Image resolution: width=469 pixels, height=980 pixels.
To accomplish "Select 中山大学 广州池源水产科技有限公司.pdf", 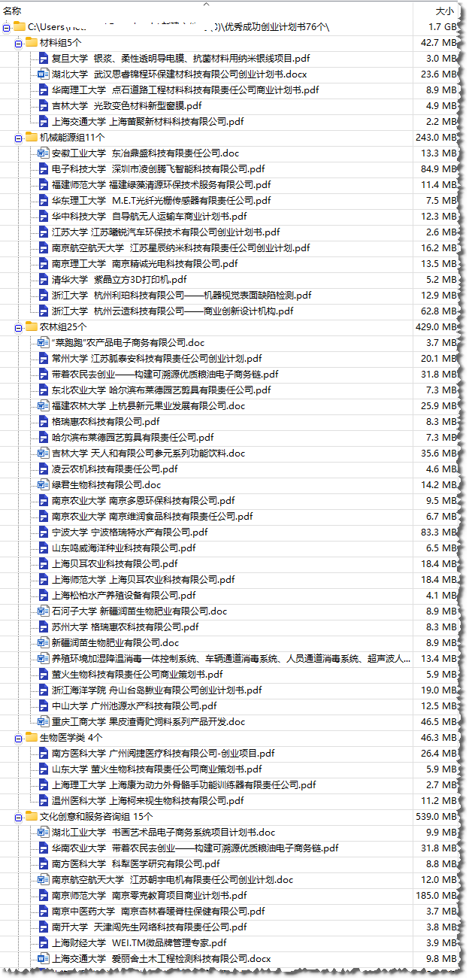I will tap(134, 705).
